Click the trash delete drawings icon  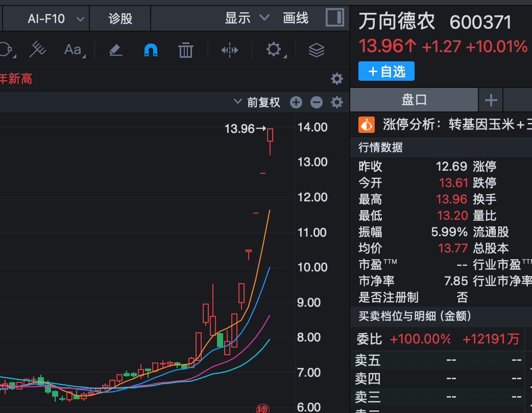coord(186,50)
